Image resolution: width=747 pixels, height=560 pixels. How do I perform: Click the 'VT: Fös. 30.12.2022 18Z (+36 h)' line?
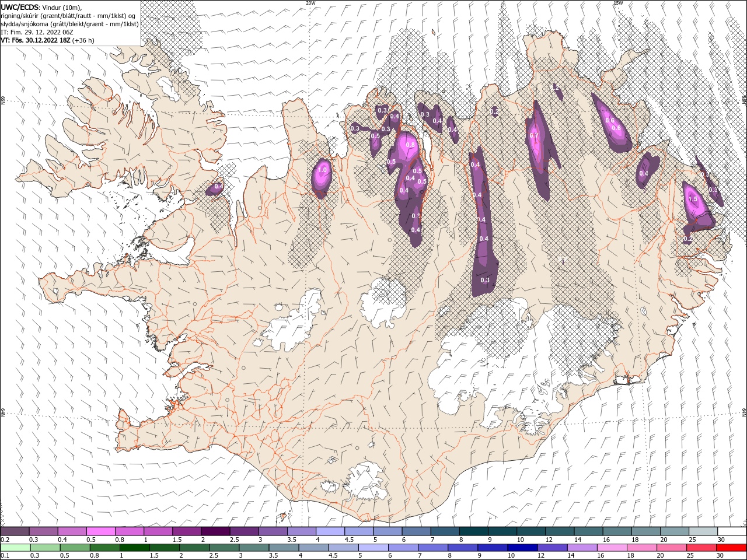(47, 40)
